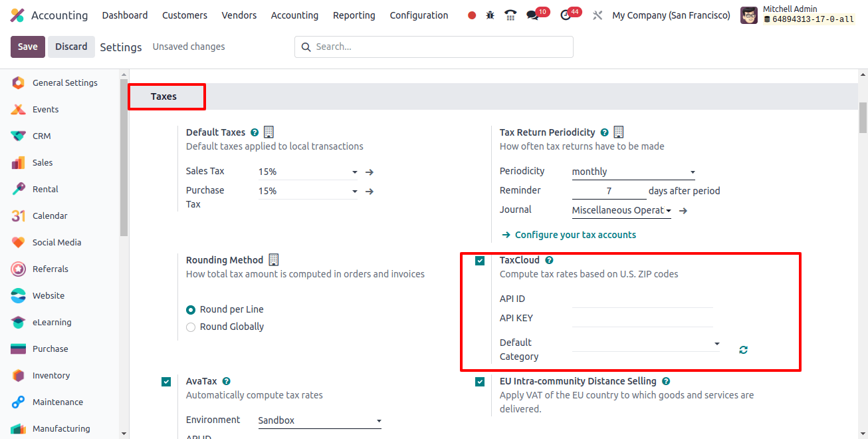This screenshot has height=439, width=868.
Task: Click the search magnifier icon
Action: point(306,47)
